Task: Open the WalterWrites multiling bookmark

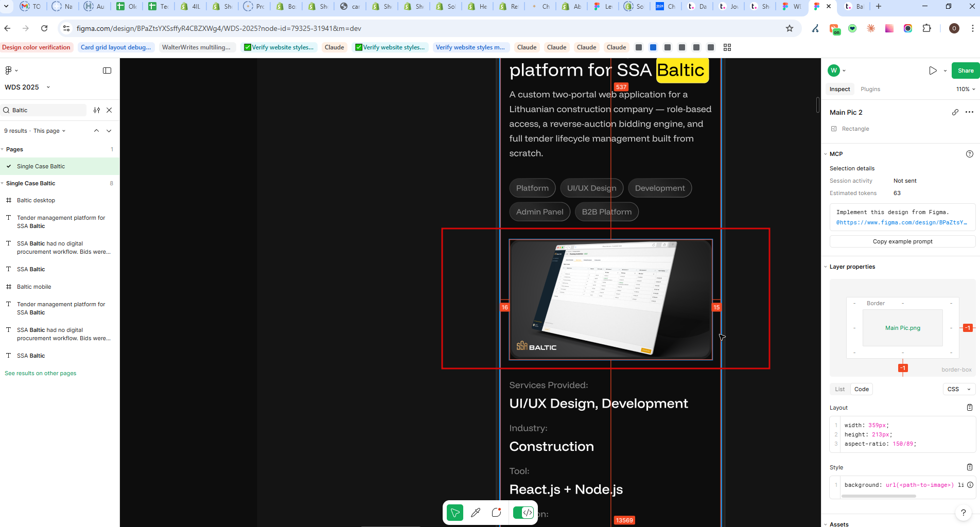Action: pyautogui.click(x=196, y=47)
